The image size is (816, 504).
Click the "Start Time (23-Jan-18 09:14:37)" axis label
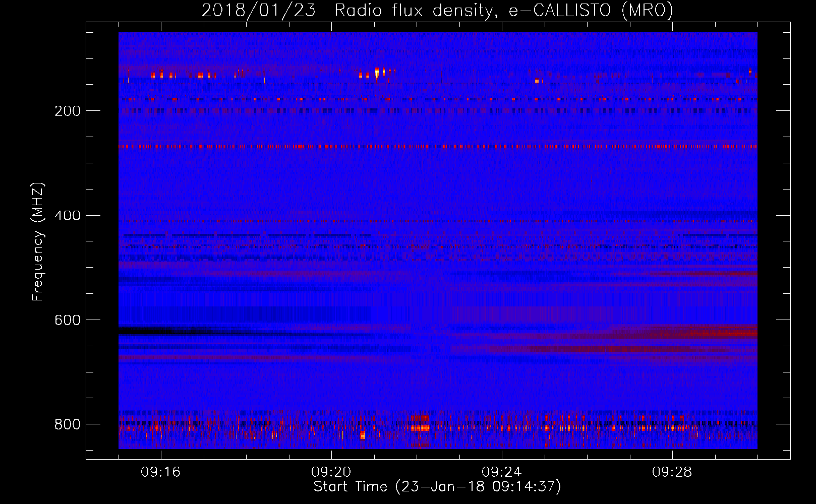point(437,487)
